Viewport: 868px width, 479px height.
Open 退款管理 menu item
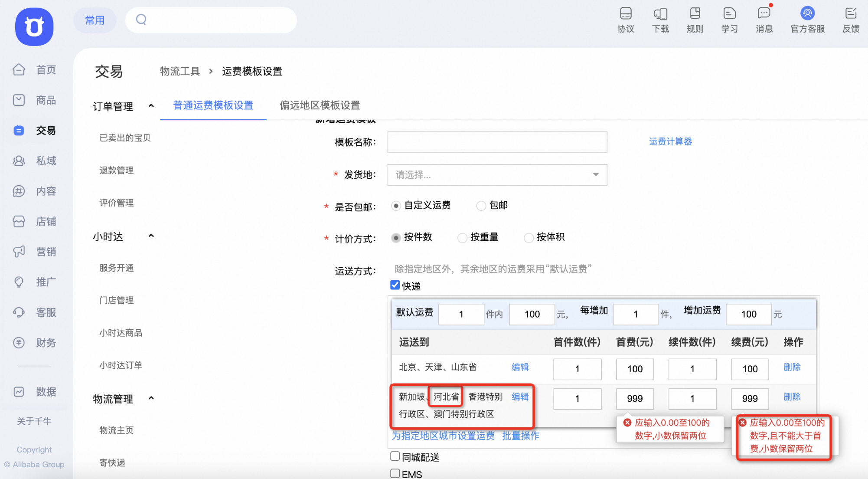pyautogui.click(x=116, y=171)
